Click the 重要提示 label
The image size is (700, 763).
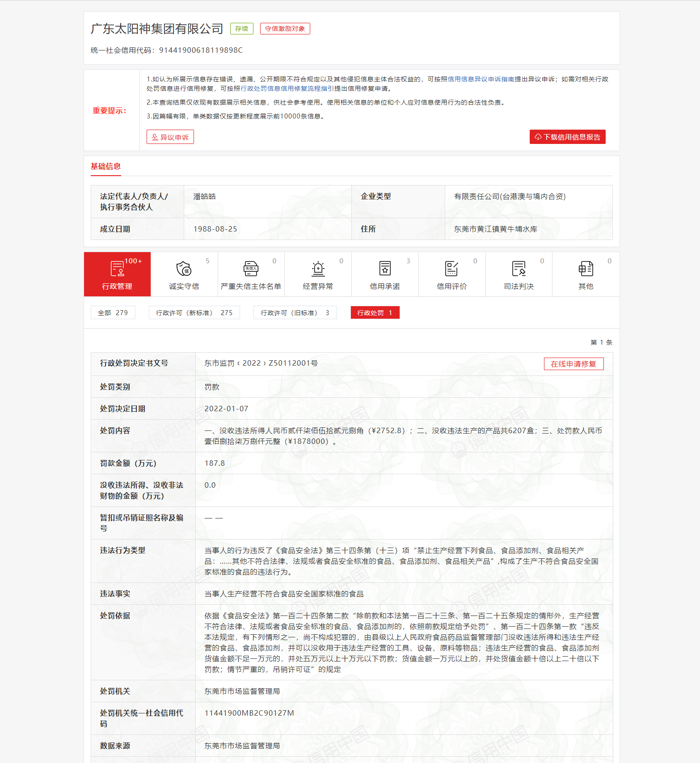(110, 110)
